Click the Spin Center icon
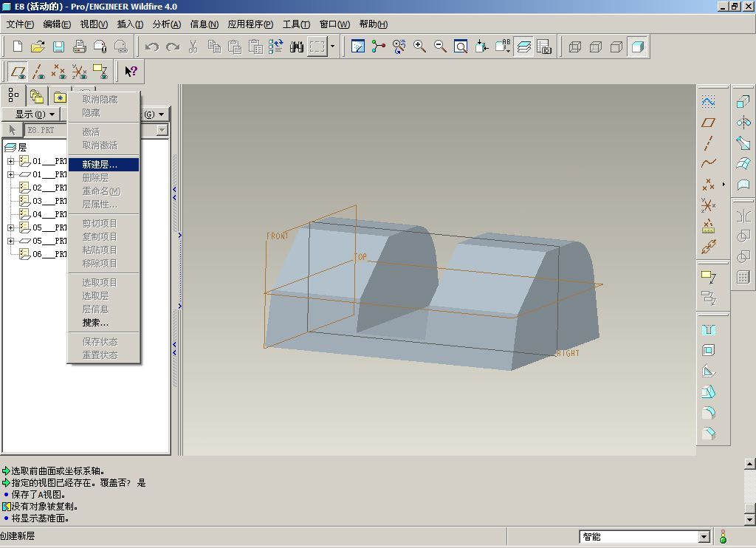Image resolution: width=756 pixels, height=548 pixels. pyautogui.click(x=379, y=47)
